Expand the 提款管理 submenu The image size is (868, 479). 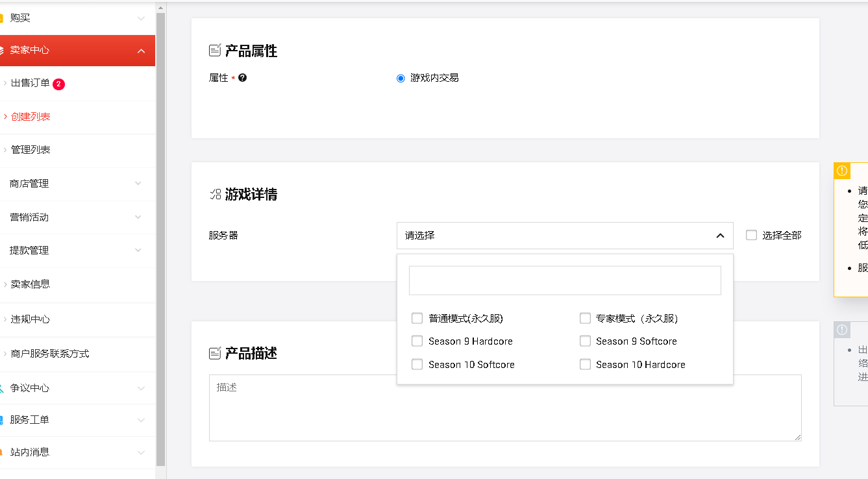(x=138, y=251)
